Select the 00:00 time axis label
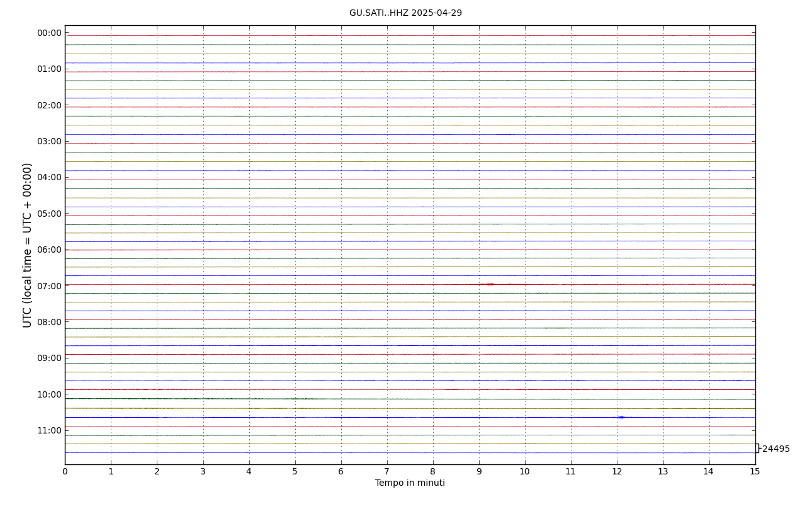812x516 pixels. point(49,33)
